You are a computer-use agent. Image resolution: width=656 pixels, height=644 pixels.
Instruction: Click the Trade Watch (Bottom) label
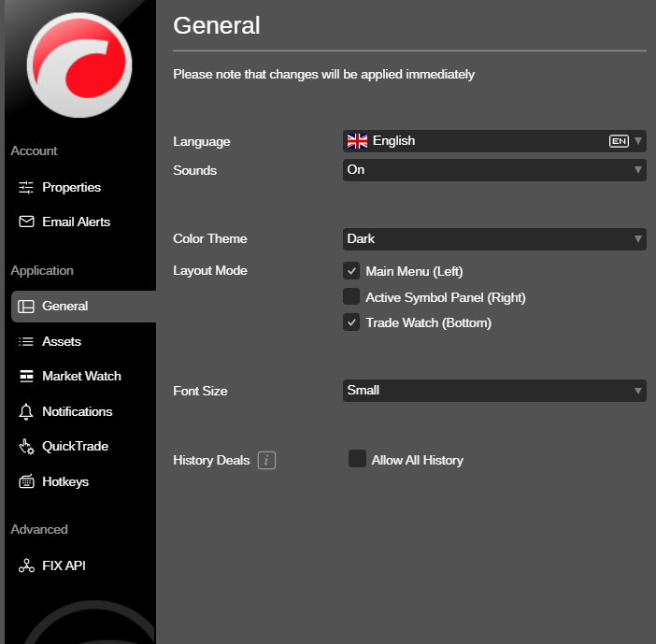tap(428, 323)
